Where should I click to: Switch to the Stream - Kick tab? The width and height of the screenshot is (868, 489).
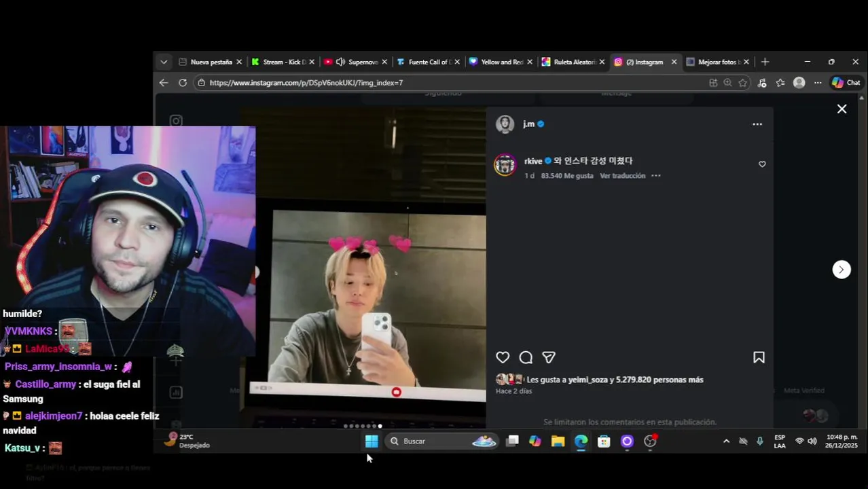284,62
